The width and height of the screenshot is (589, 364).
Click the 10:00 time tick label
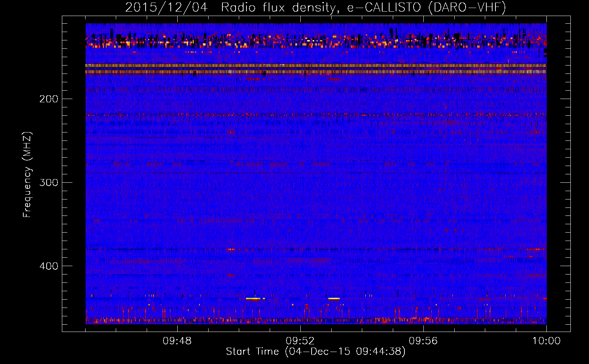[546, 341]
